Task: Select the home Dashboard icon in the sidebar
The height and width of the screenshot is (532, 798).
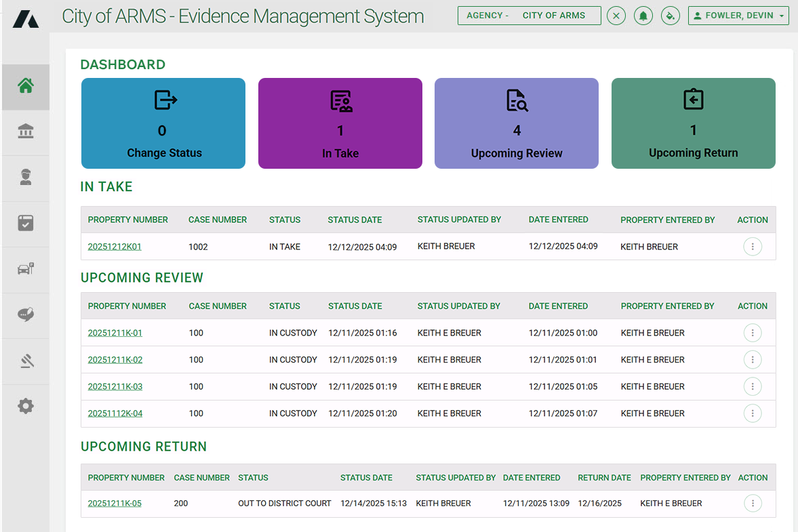Action: [25, 87]
